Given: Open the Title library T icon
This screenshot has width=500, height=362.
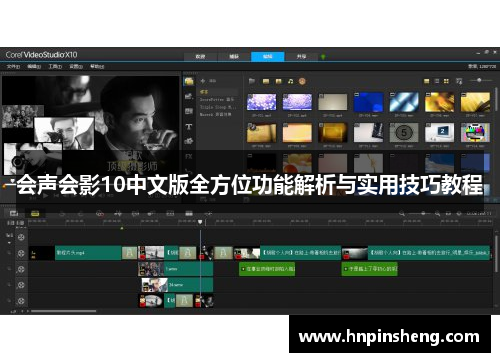Looking at the screenshot, I should point(189,127).
